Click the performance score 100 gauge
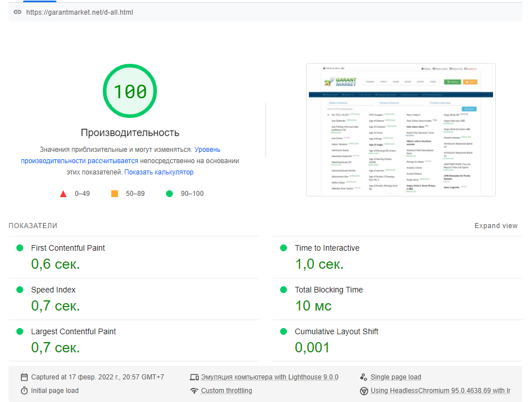The width and height of the screenshot is (532, 402). tap(130, 91)
